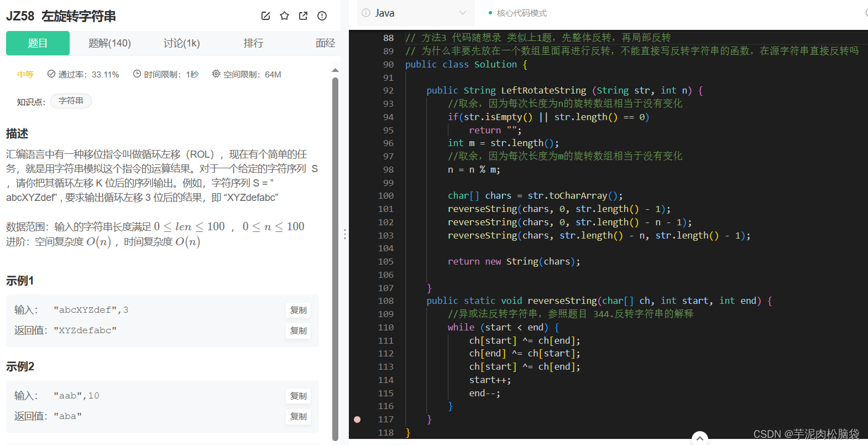Click the scroll-up chevron button at bottom

(x=699, y=438)
